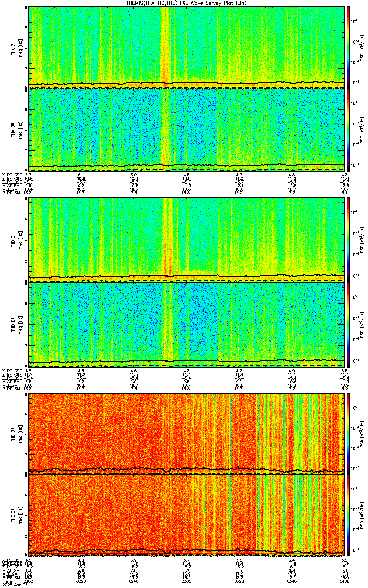Click the THD B⊥ freq [Hz] axis label
Viewport: 368px width, 588px height.
point(20,240)
